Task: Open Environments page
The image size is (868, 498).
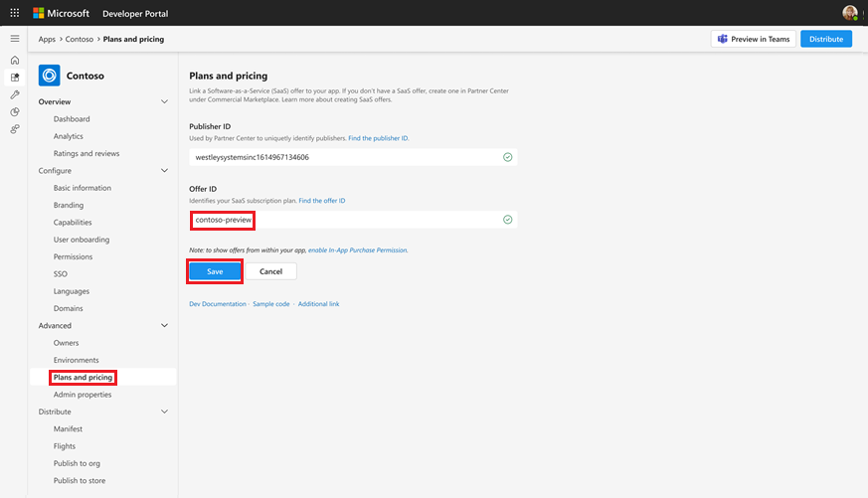Action: [76, 360]
